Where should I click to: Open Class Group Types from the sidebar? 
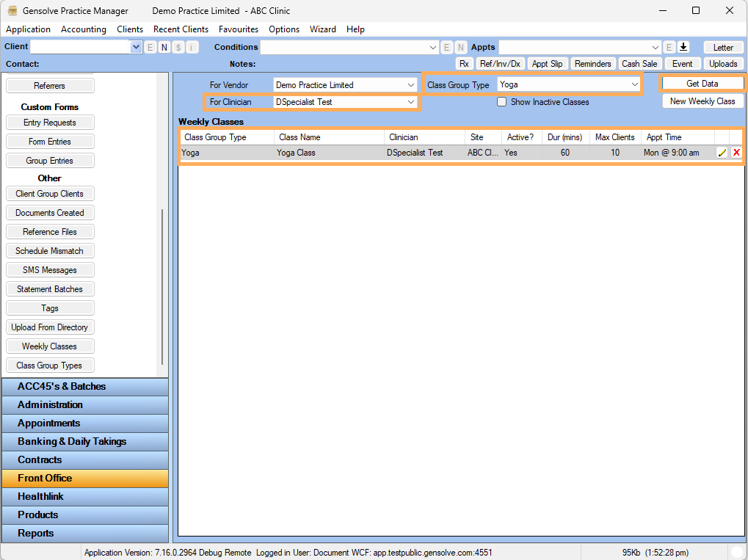(50, 366)
